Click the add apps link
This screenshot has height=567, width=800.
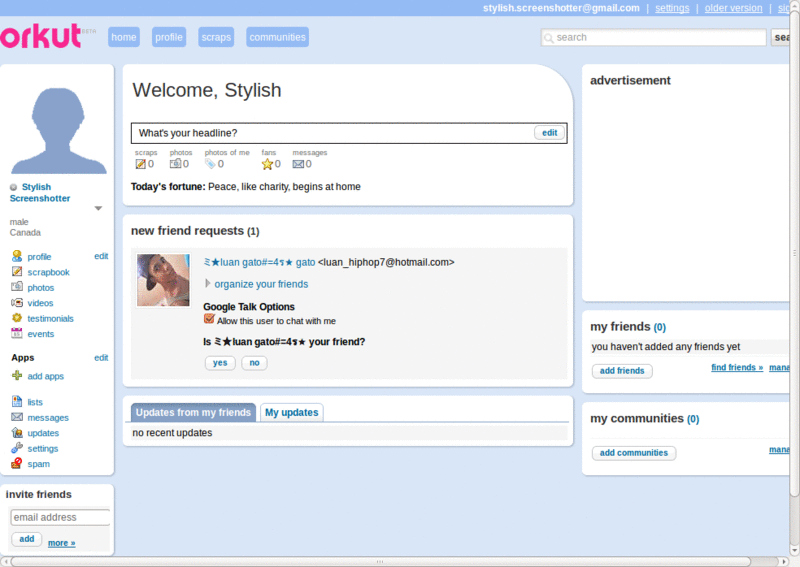[45, 376]
